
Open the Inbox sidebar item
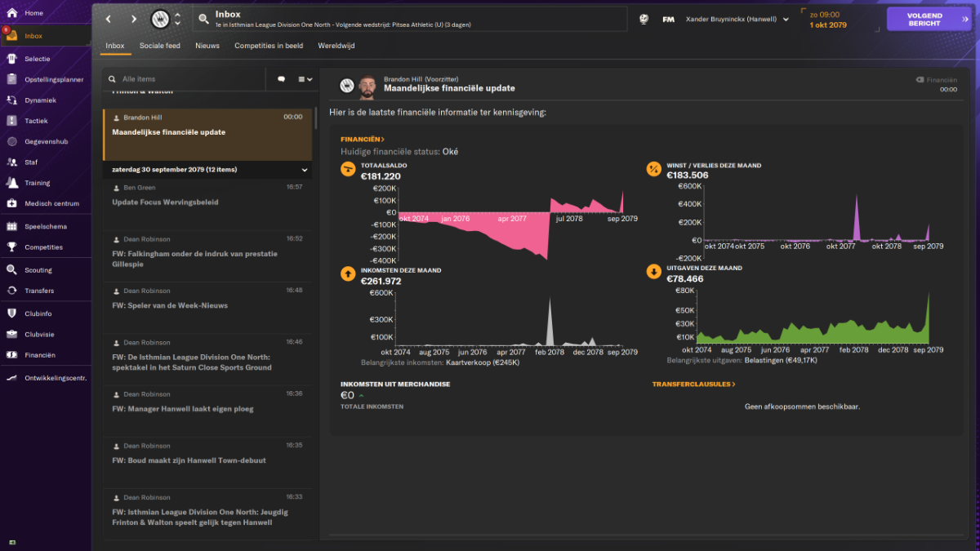46,36
